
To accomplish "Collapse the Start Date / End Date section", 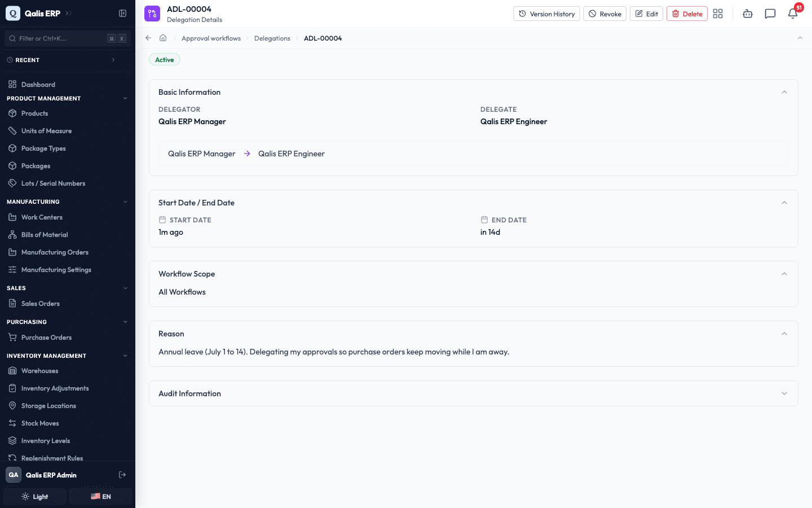I will coord(784,203).
